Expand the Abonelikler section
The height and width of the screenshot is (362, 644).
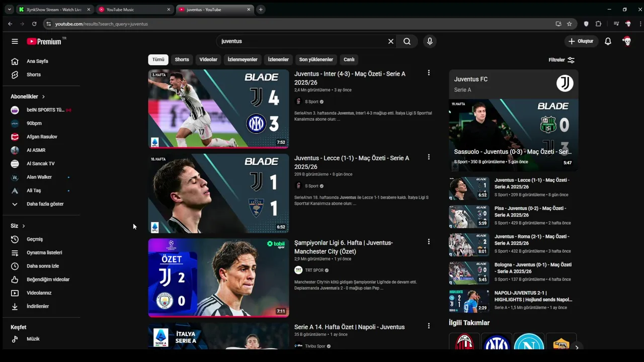pos(28,97)
